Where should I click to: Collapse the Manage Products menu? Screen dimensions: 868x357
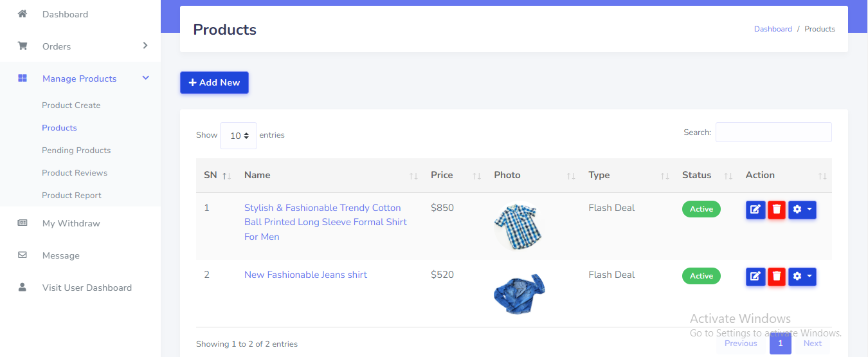(x=146, y=78)
